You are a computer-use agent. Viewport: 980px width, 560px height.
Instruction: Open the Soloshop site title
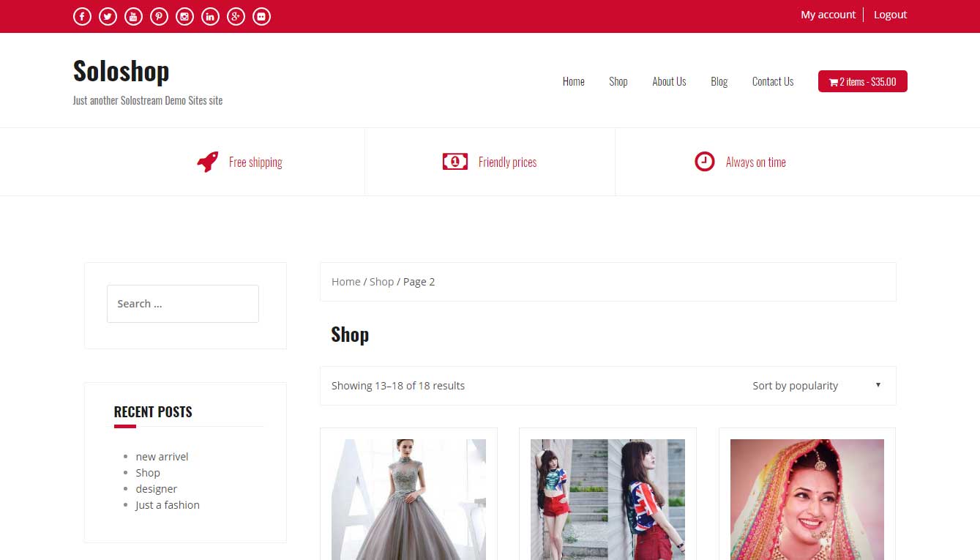pos(121,71)
